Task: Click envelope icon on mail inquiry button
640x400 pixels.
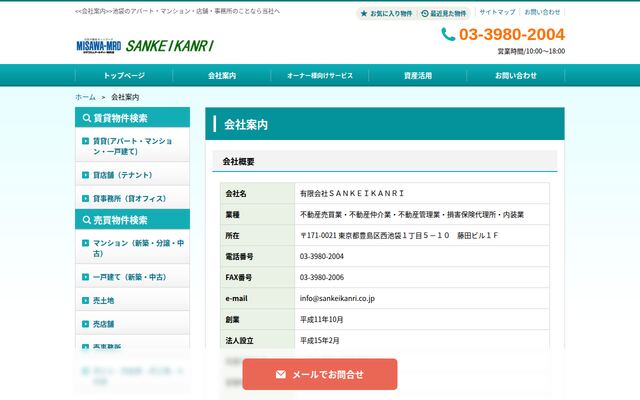Action: click(281, 374)
